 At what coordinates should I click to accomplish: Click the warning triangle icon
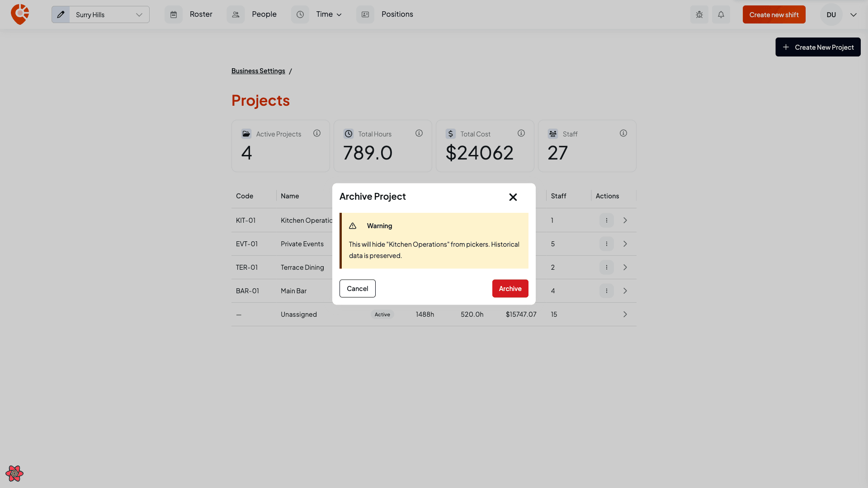tap(353, 226)
